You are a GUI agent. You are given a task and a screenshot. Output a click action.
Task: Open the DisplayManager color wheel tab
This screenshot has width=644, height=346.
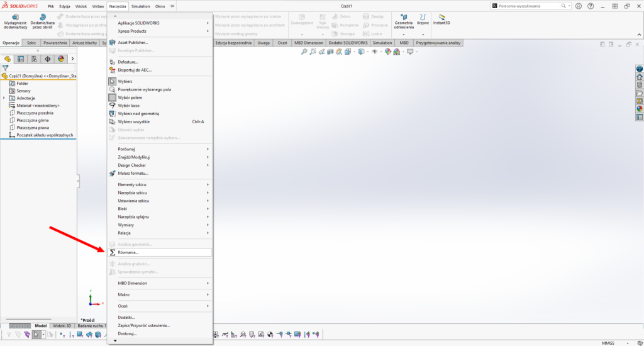61,59
